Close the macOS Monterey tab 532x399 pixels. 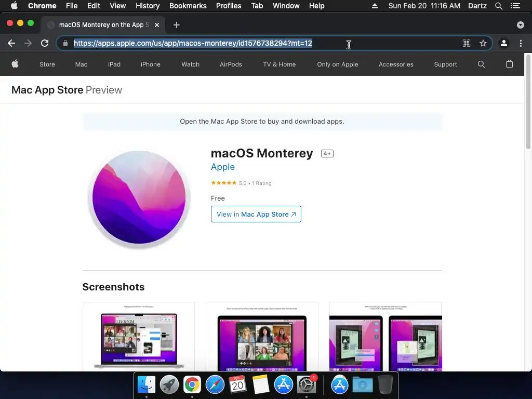pos(157,25)
